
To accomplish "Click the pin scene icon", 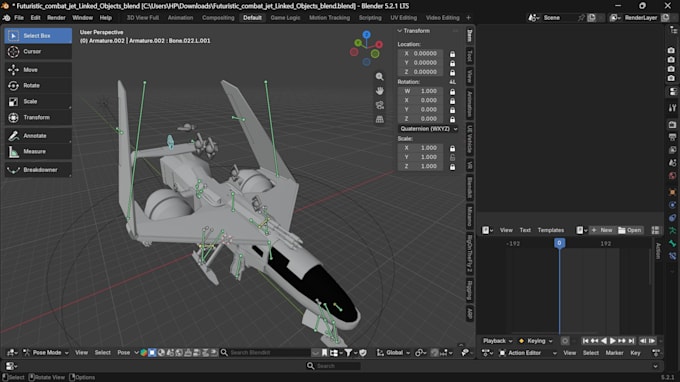I will click(x=581, y=18).
